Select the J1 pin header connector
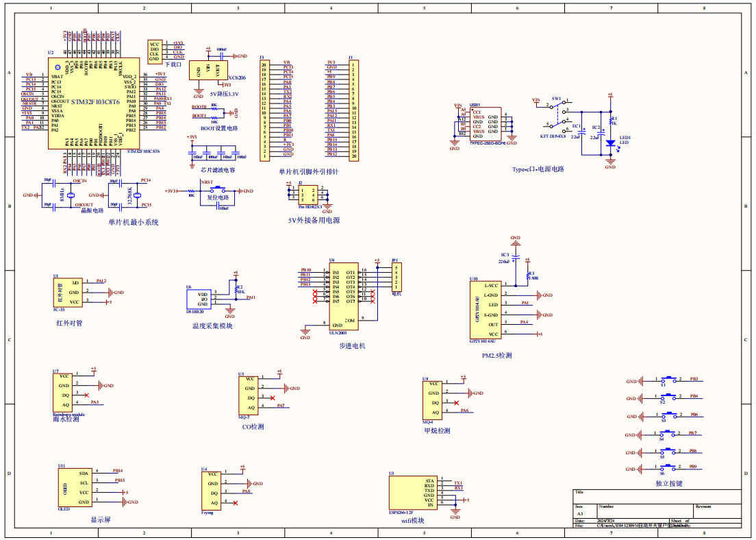The width and height of the screenshot is (756, 540). point(354,110)
